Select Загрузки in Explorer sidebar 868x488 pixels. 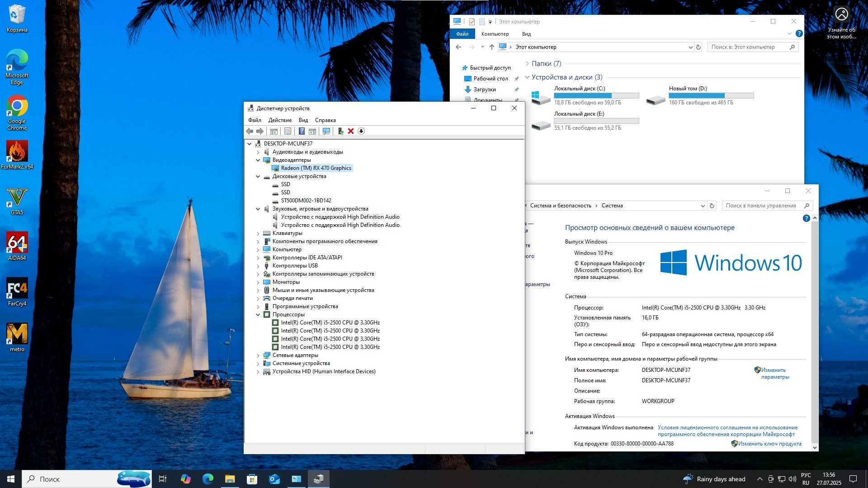click(x=485, y=89)
